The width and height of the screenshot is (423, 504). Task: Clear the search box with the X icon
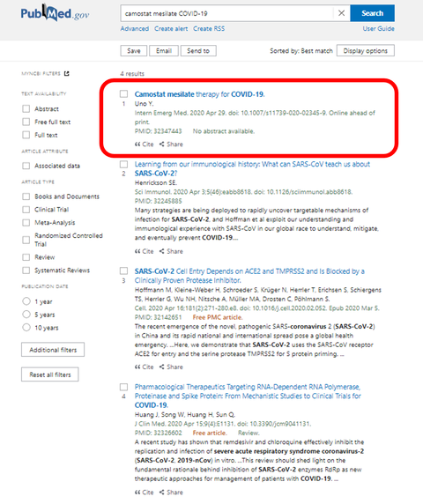341,13
